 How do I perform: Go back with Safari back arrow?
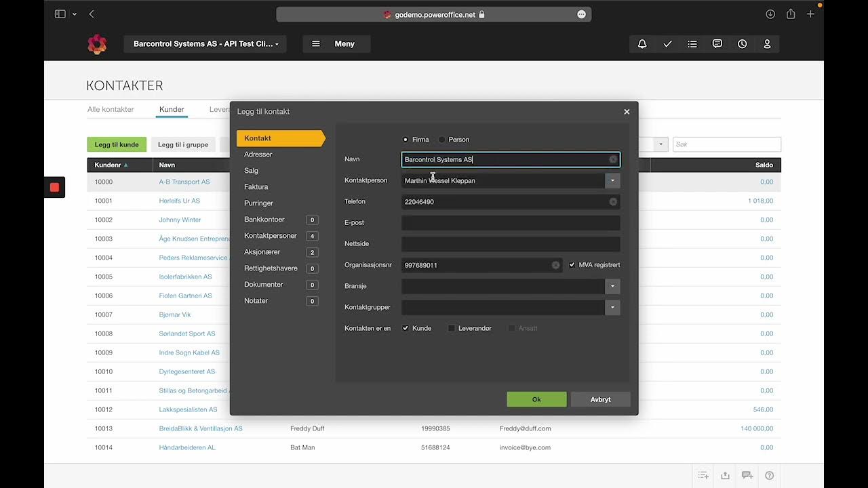tap(92, 14)
